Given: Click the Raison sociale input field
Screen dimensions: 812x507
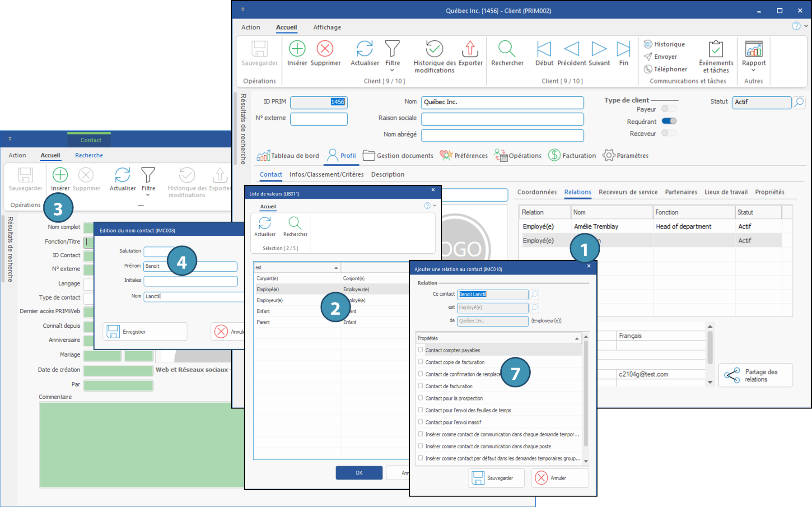Looking at the screenshot, I should pyautogui.click(x=502, y=119).
